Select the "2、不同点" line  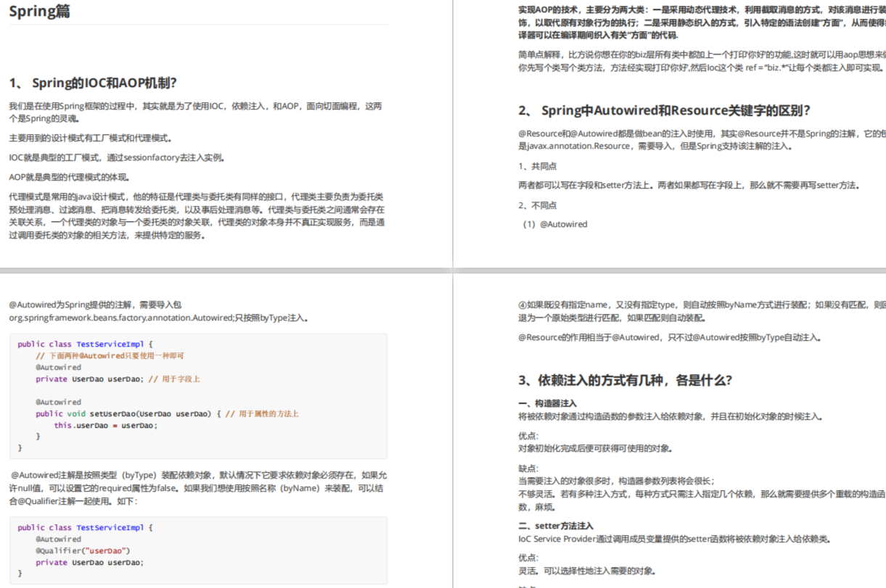[538, 205]
